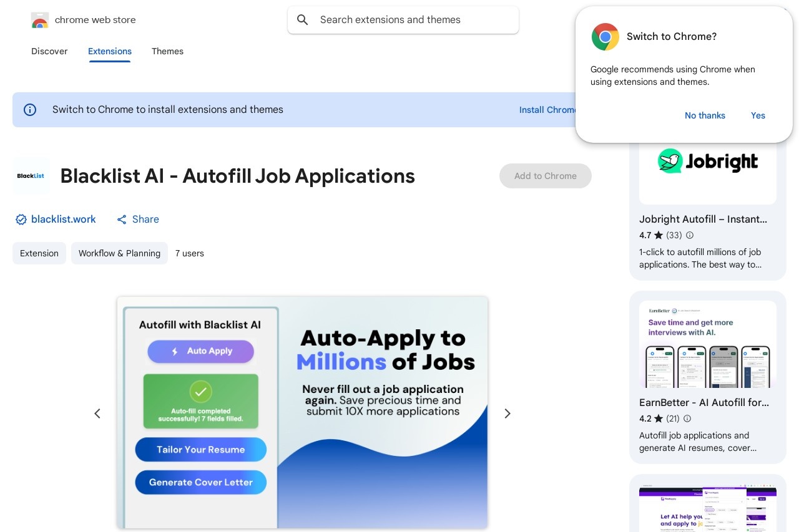Open the Extensions tab
This screenshot has width=799, height=532.
tap(110, 51)
